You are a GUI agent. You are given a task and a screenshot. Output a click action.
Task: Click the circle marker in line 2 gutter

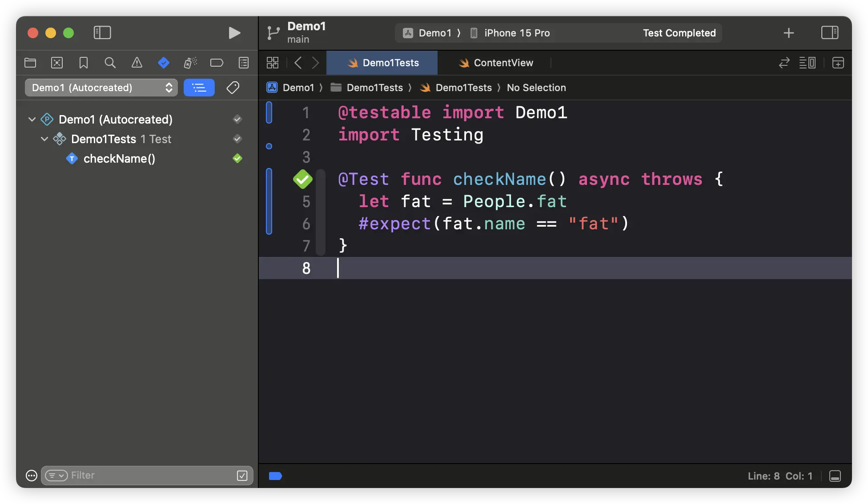pos(269,146)
